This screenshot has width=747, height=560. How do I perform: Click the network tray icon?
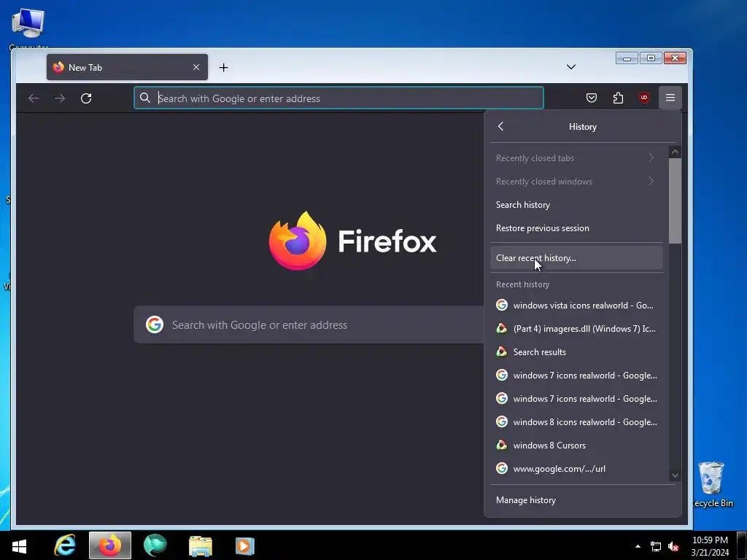click(656, 546)
